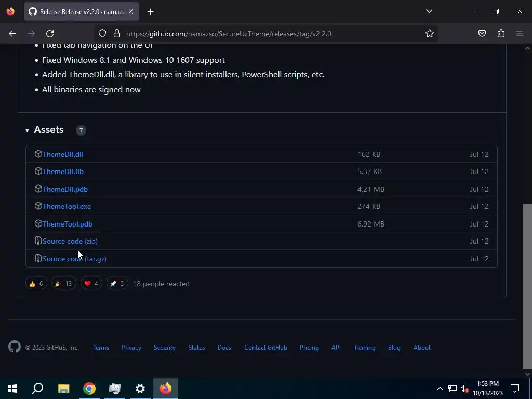Click the archive icon beside Source code (tar.gz)
The height and width of the screenshot is (399, 532).
coord(38,259)
